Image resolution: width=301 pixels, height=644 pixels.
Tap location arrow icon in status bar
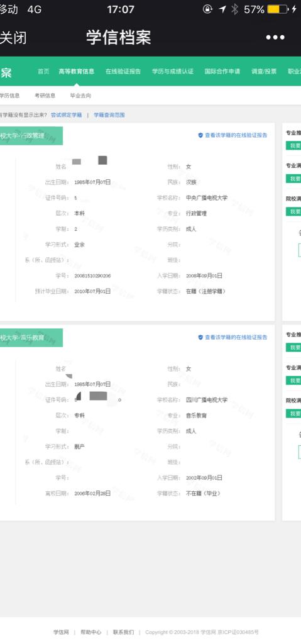222,9
